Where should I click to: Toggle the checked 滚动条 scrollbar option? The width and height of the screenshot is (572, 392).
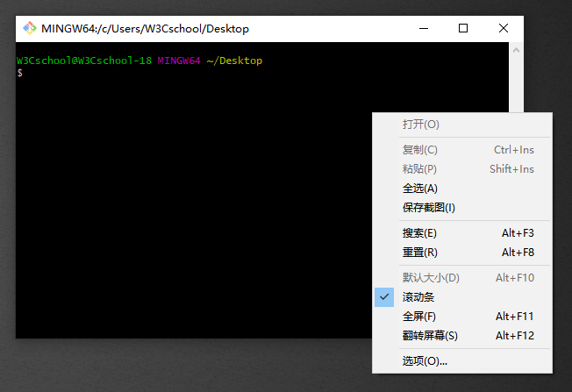click(418, 297)
